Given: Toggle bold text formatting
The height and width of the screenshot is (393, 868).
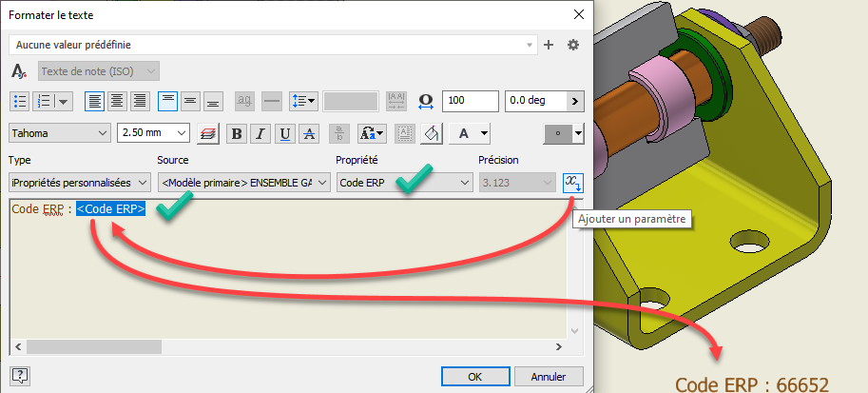Looking at the screenshot, I should pos(237,133).
